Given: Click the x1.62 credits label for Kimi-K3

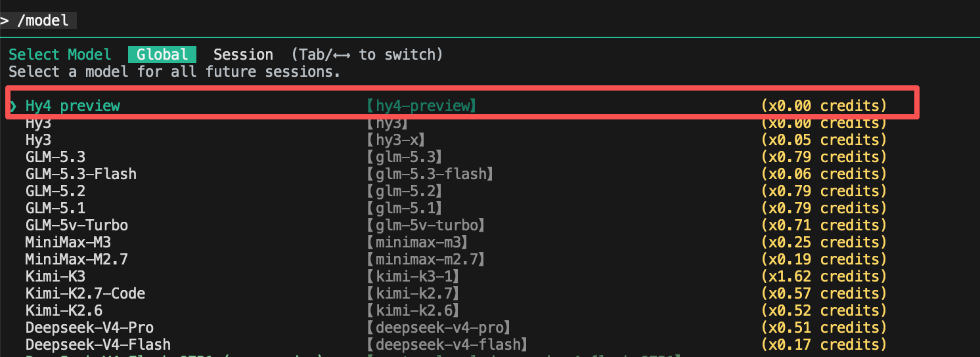Looking at the screenshot, I should [x=824, y=276].
